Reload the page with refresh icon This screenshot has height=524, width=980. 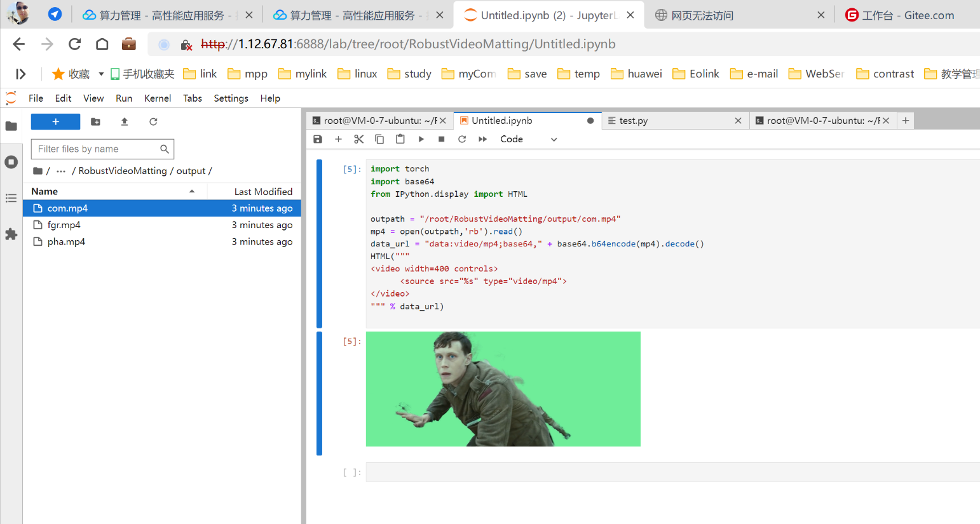(x=74, y=44)
